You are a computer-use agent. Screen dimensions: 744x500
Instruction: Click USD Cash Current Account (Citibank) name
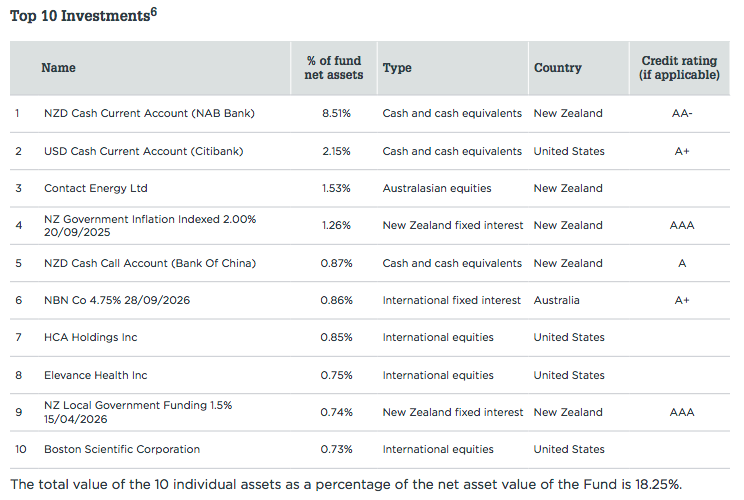(143, 151)
